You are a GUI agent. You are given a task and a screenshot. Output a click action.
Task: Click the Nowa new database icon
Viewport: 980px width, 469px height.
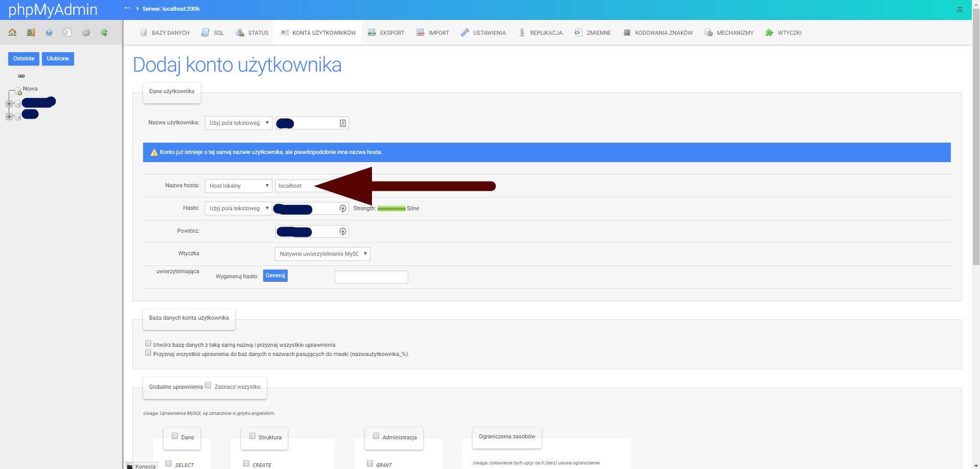coord(18,91)
